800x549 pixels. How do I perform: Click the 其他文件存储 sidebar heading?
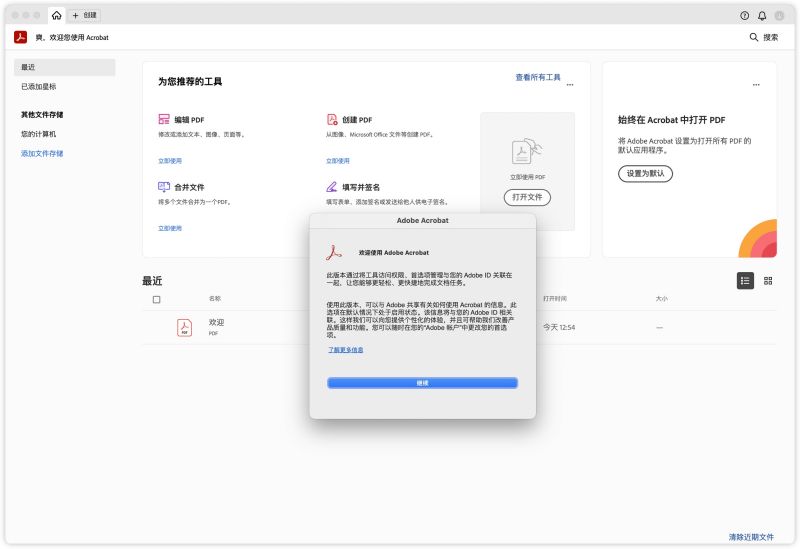pyautogui.click(x=42, y=115)
